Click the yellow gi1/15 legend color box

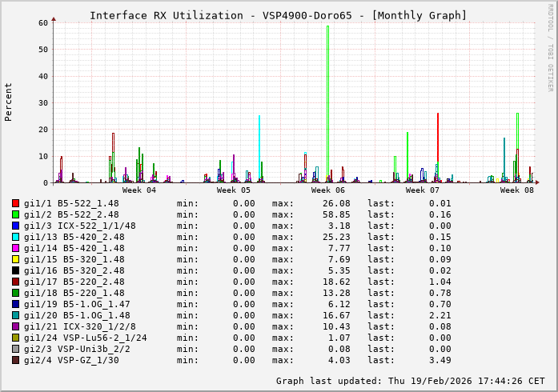click(x=16, y=259)
